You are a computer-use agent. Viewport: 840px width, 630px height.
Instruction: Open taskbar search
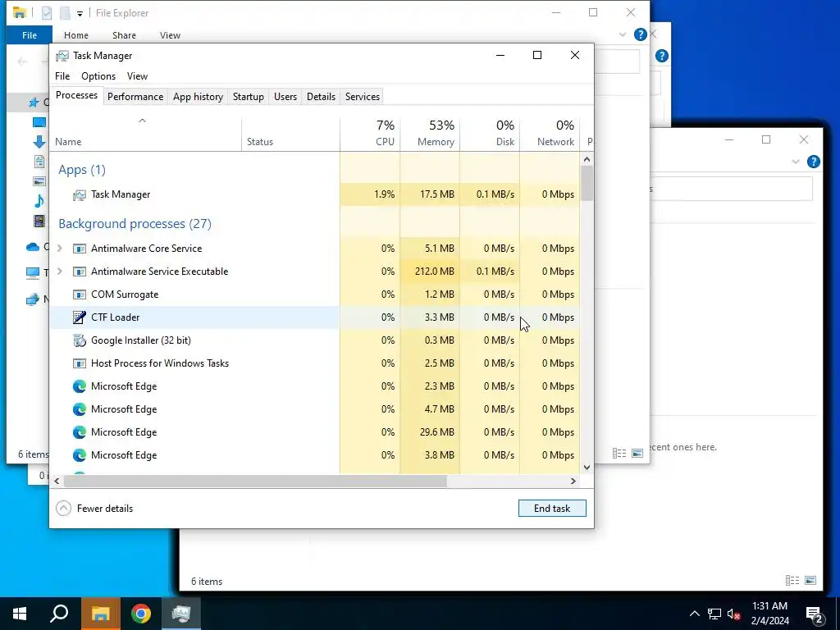(x=59, y=614)
